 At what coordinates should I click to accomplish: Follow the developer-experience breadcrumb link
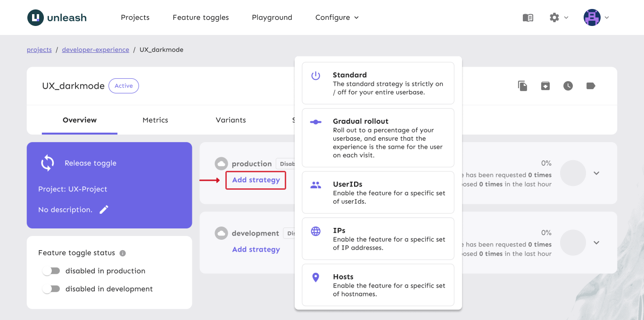[95, 50]
